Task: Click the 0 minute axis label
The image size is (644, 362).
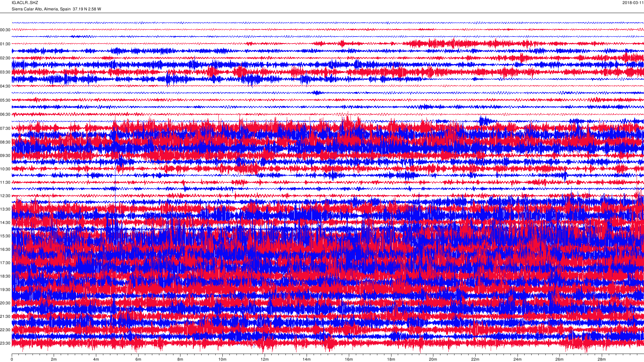Action: tap(12, 359)
